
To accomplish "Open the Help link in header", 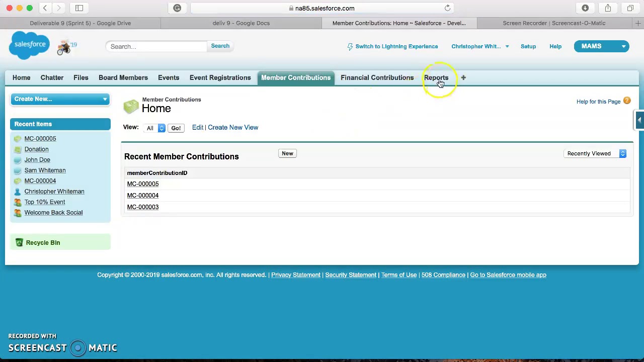I will 555,46.
